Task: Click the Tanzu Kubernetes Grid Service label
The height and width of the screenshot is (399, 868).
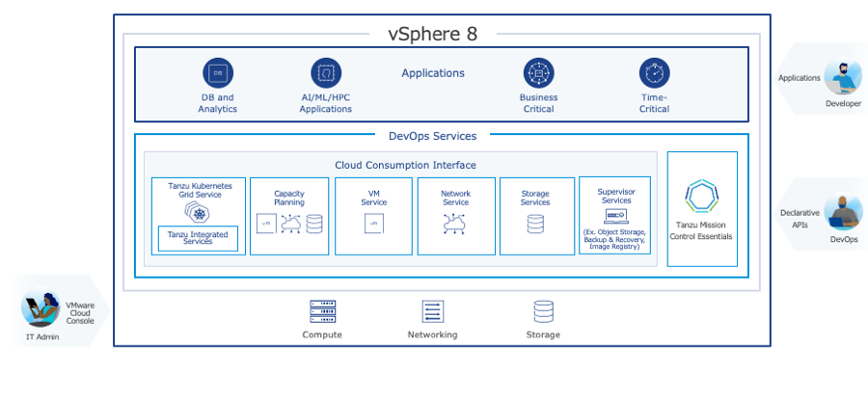Action: coord(200,191)
